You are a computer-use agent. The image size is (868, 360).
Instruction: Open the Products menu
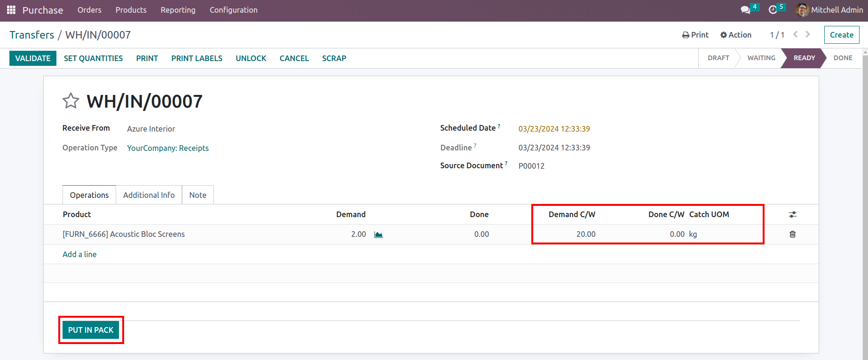tap(131, 10)
